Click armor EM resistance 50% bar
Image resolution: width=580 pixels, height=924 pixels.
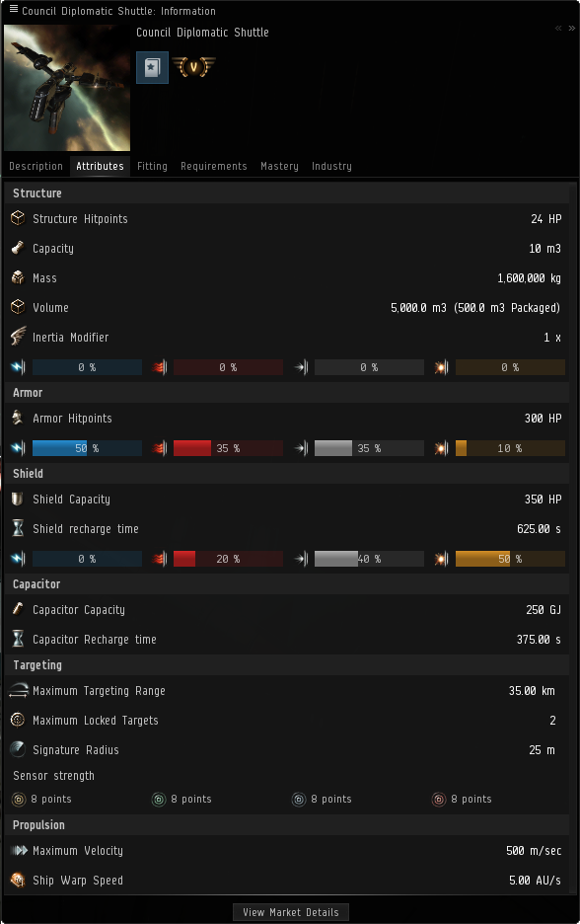click(87, 448)
